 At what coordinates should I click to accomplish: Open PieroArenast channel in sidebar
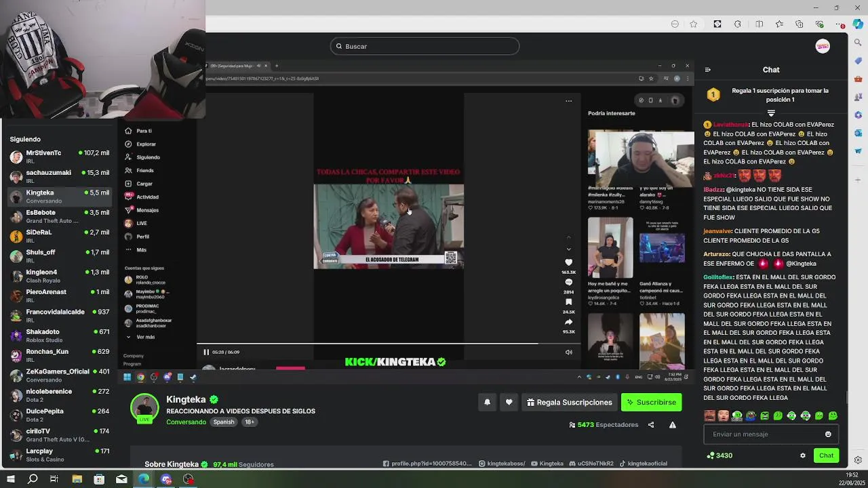(x=59, y=296)
